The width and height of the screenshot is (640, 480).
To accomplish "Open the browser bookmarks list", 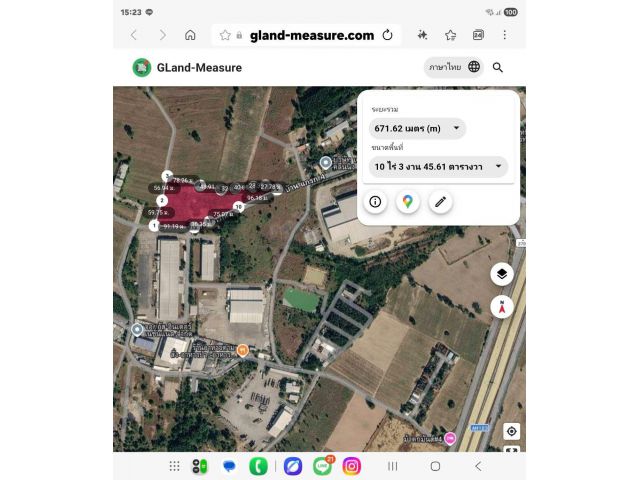I will [450, 35].
